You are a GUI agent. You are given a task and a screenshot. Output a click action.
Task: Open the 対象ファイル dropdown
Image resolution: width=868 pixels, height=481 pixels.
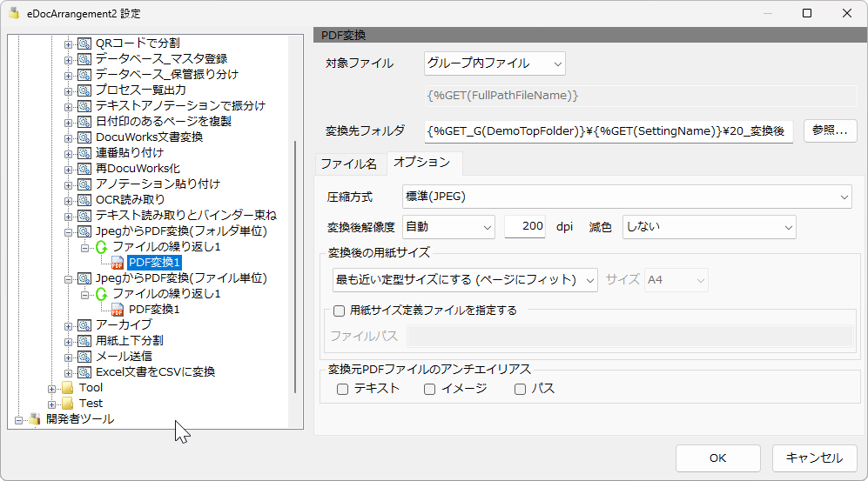tap(495, 63)
